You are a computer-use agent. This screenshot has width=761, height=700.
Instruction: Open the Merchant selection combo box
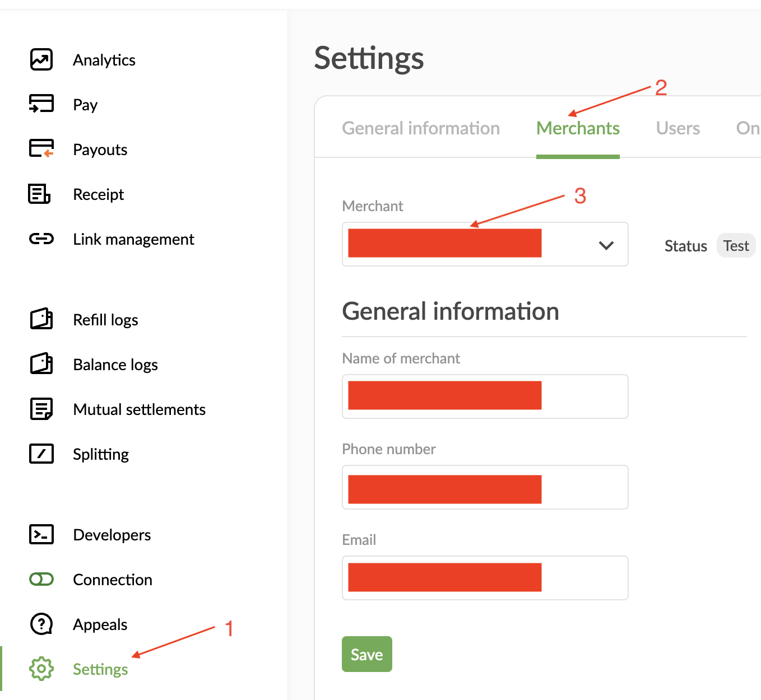[484, 244]
